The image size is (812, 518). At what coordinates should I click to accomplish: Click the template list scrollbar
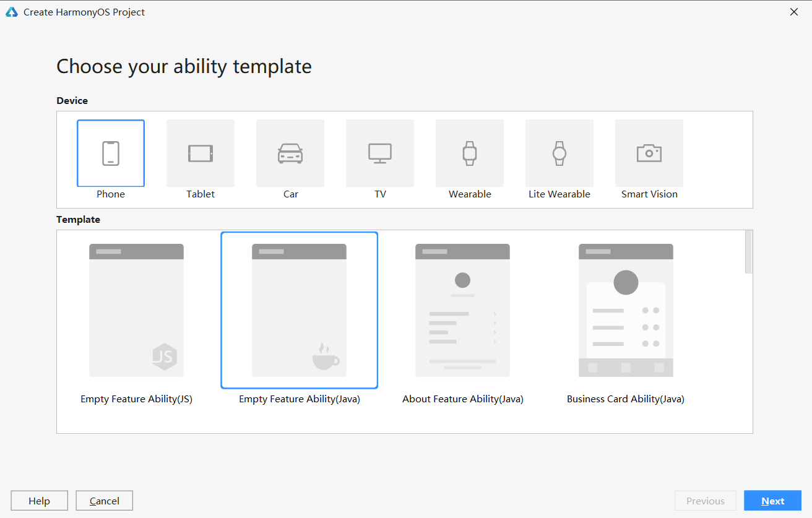click(749, 252)
